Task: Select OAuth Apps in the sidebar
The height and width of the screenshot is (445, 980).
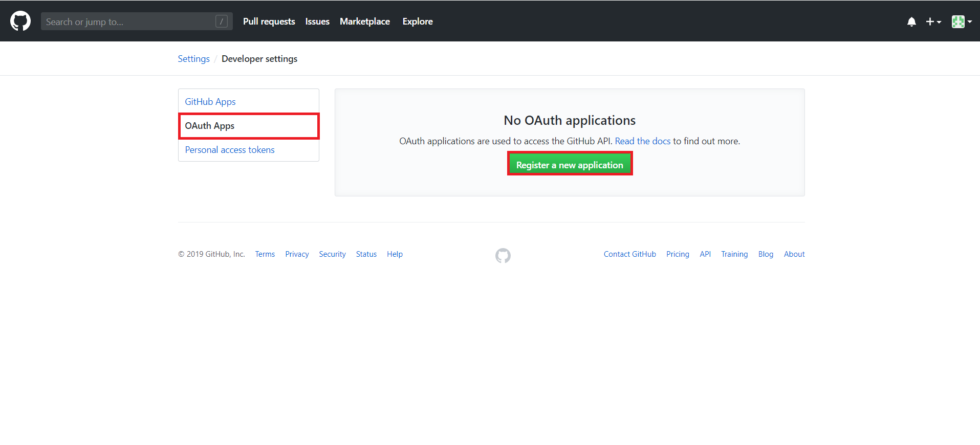Action: tap(249, 126)
